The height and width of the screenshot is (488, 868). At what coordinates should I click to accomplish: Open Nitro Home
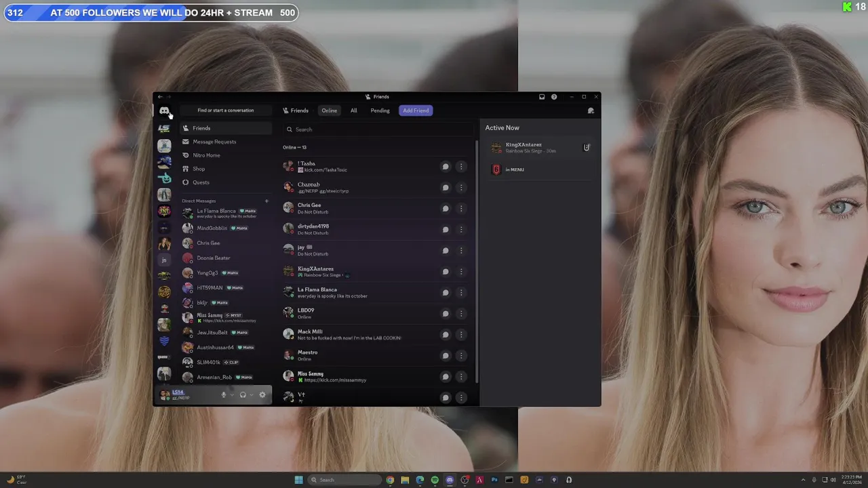[x=226, y=155]
